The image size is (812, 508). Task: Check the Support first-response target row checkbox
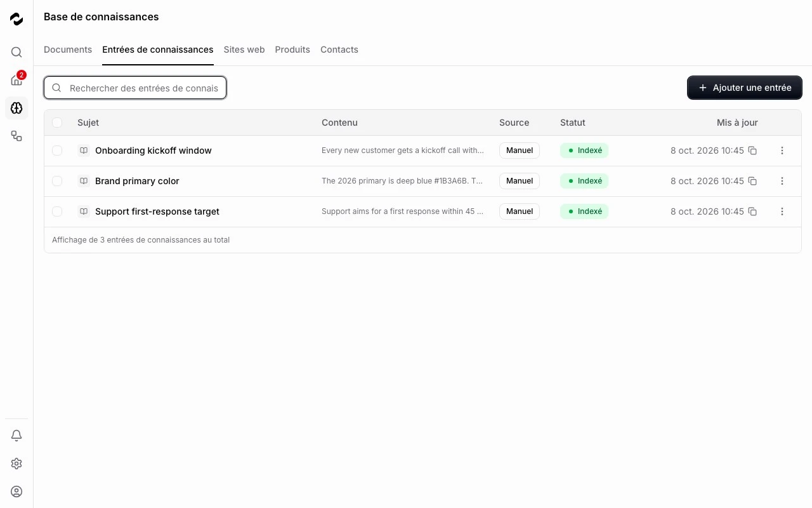57,211
